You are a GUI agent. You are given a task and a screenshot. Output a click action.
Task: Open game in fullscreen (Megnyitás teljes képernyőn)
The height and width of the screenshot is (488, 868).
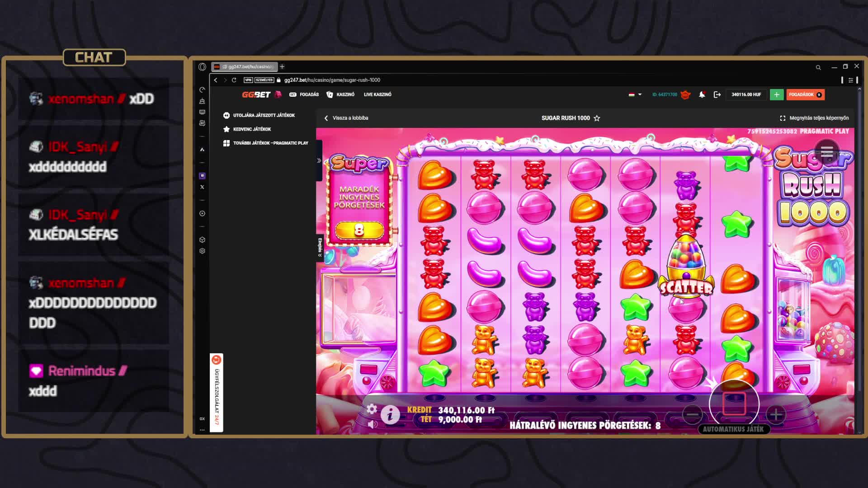click(x=814, y=118)
